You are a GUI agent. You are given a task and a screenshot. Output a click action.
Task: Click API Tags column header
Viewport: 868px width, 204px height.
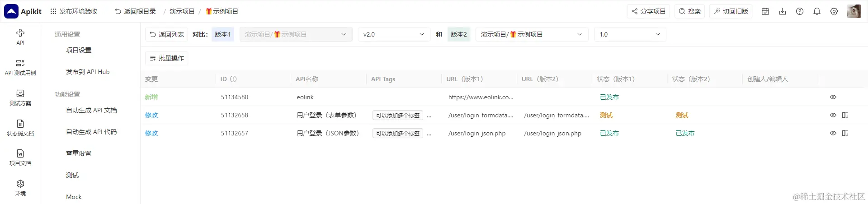(383, 79)
